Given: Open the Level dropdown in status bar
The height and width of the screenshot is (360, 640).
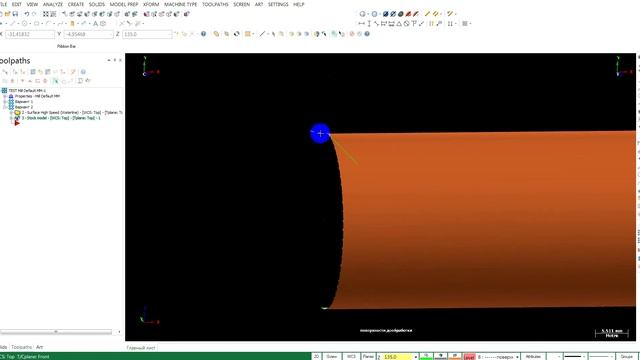Looking at the screenshot, I should pyautogui.click(x=518, y=357).
